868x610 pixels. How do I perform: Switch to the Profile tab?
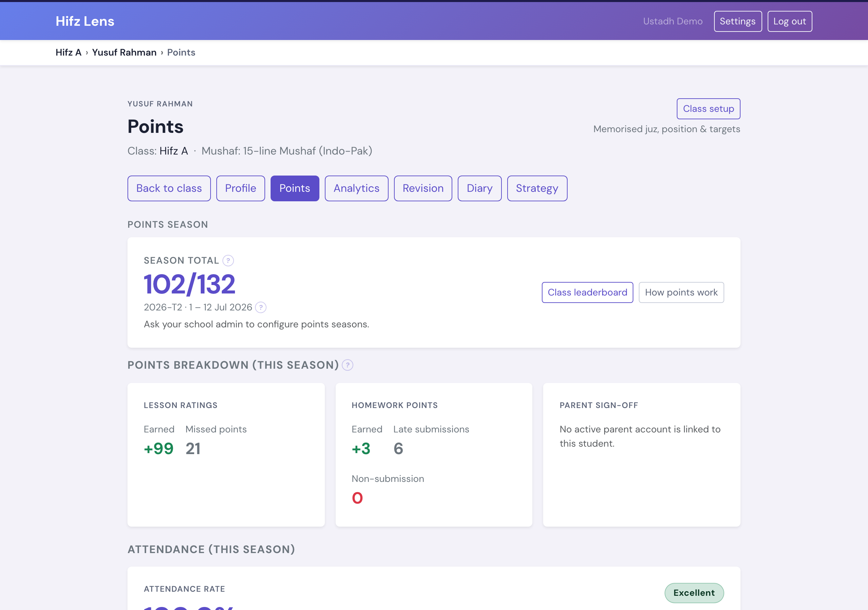pos(240,188)
